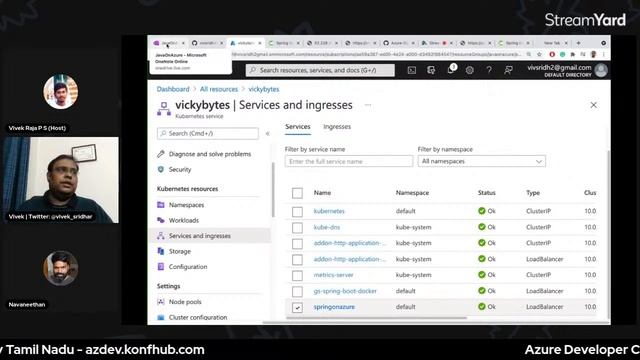Open the Directories and subscriptions filter icon

[431, 70]
